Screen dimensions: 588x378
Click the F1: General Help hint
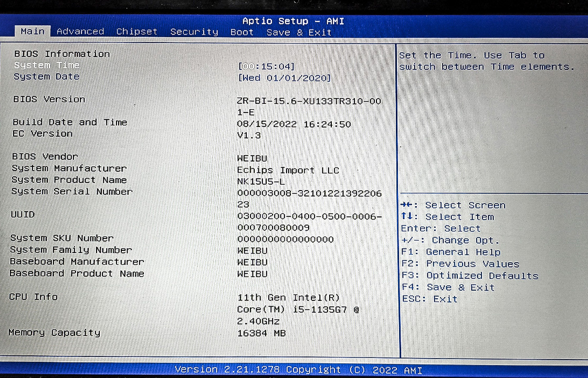pos(451,252)
